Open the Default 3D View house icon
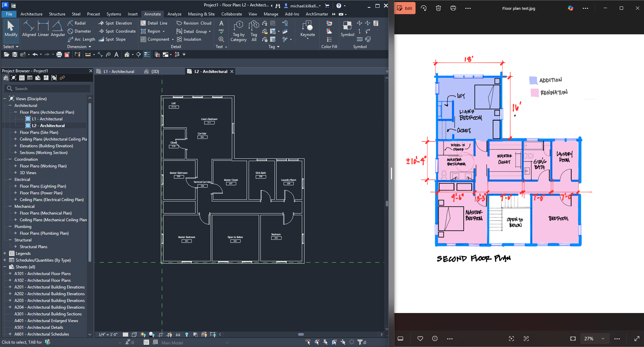The height and width of the screenshot is (347, 644). pyautogui.click(x=127, y=54)
